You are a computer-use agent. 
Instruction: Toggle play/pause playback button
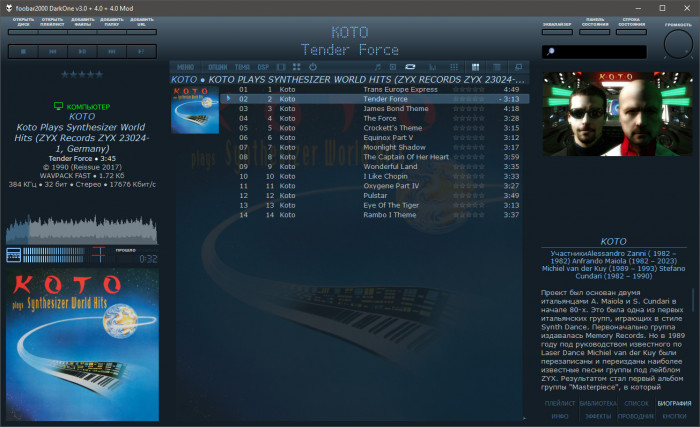pos(82,52)
